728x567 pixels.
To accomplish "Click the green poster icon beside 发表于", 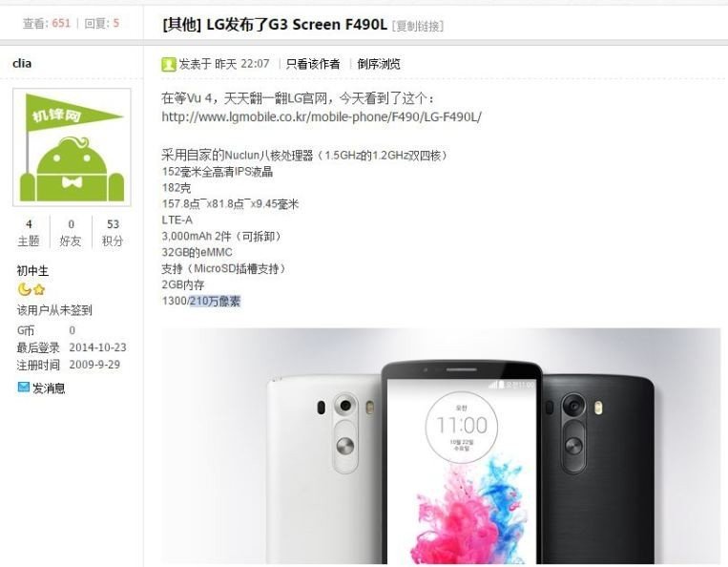I will click(169, 64).
